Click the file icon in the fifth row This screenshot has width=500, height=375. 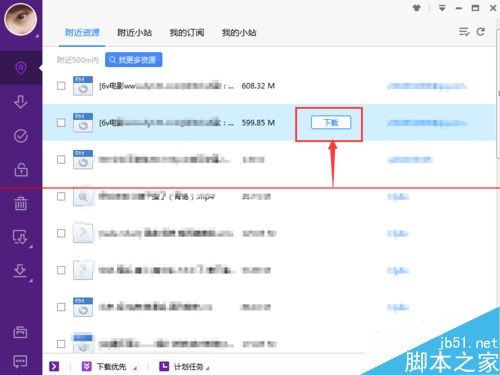coord(83,233)
